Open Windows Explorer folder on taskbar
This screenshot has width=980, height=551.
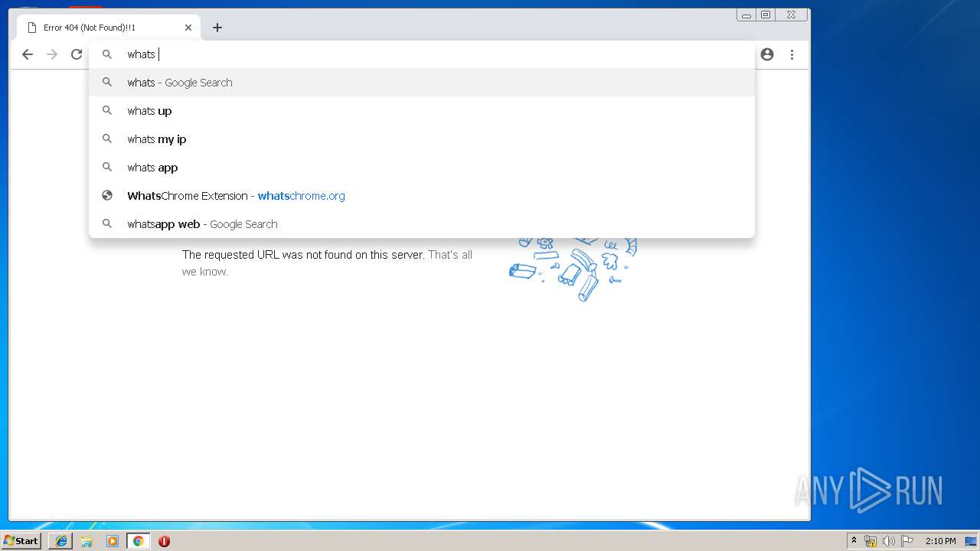point(87,541)
